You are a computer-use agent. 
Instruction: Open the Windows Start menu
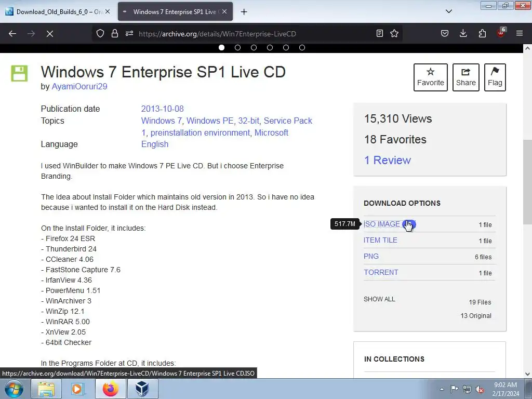[x=14, y=389]
